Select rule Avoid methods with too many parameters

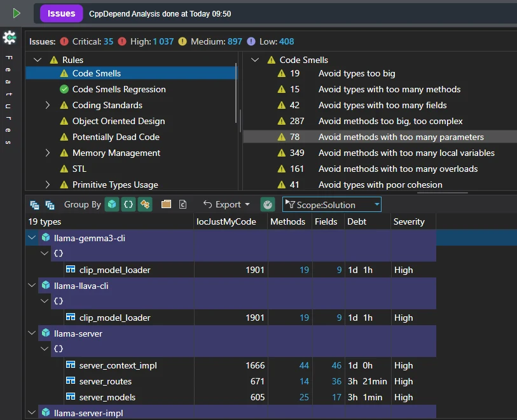[401, 137]
